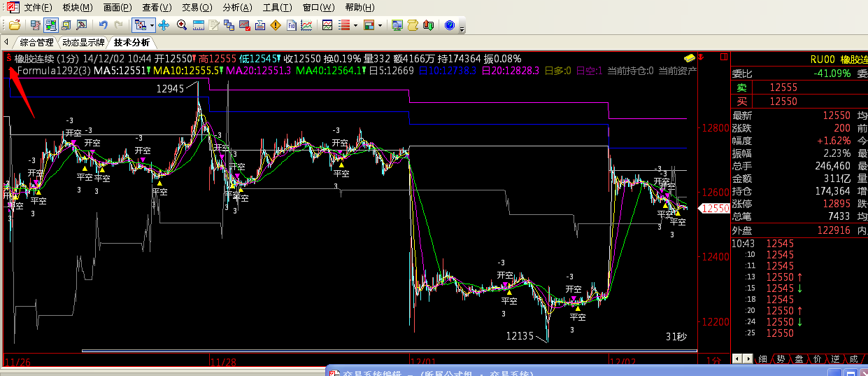Click the magnifier zoom-in toolbar icon

click(182, 25)
